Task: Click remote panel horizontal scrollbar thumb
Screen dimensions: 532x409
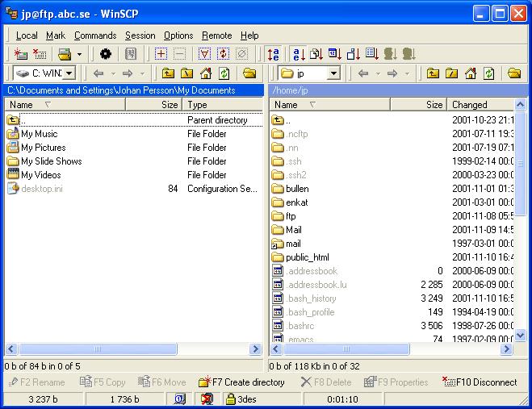Action: click(x=346, y=349)
